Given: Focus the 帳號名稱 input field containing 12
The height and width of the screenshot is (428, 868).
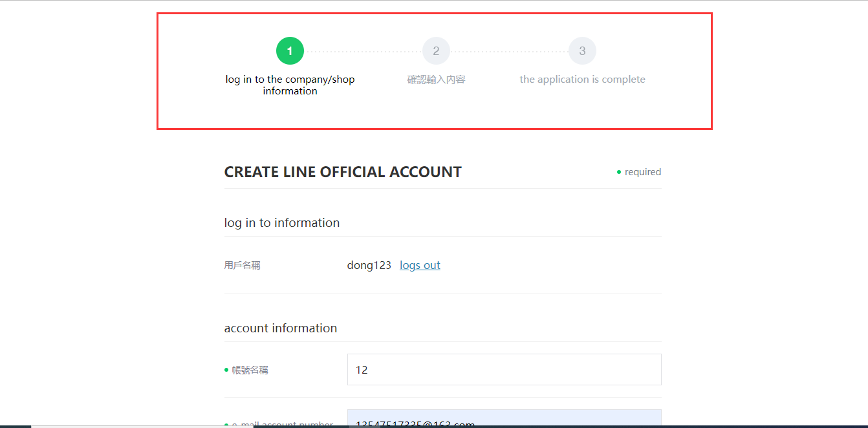Looking at the screenshot, I should click(504, 370).
